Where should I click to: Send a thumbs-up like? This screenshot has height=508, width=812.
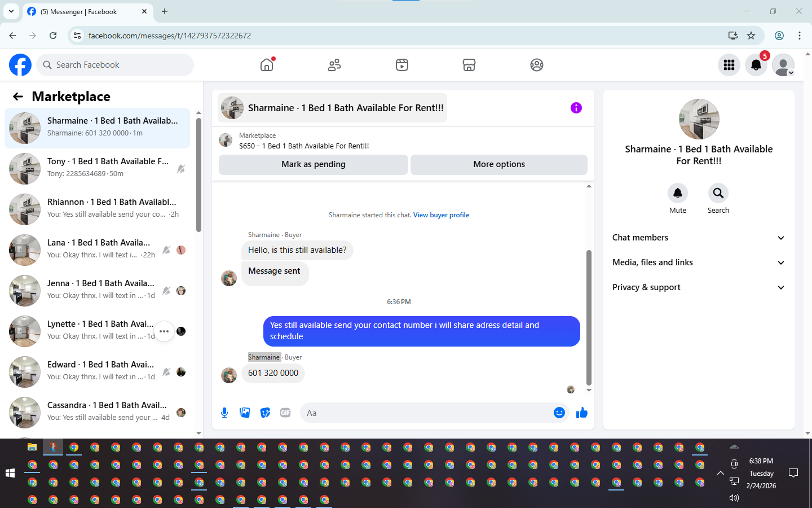582,413
